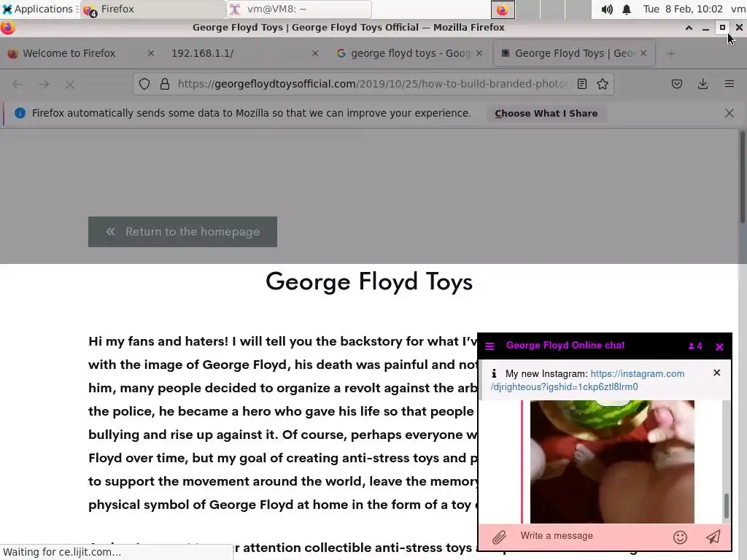The width and height of the screenshot is (747, 560).
Task: Switch to the Firefox taskbar window
Action: [152, 9]
